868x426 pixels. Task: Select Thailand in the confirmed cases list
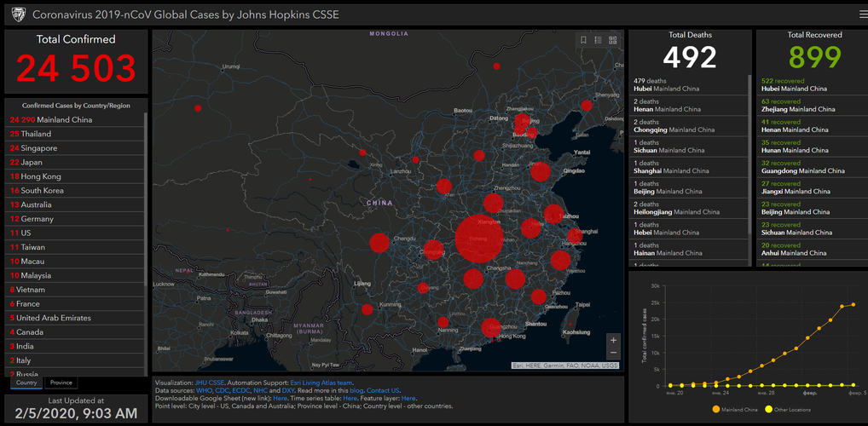[34, 134]
